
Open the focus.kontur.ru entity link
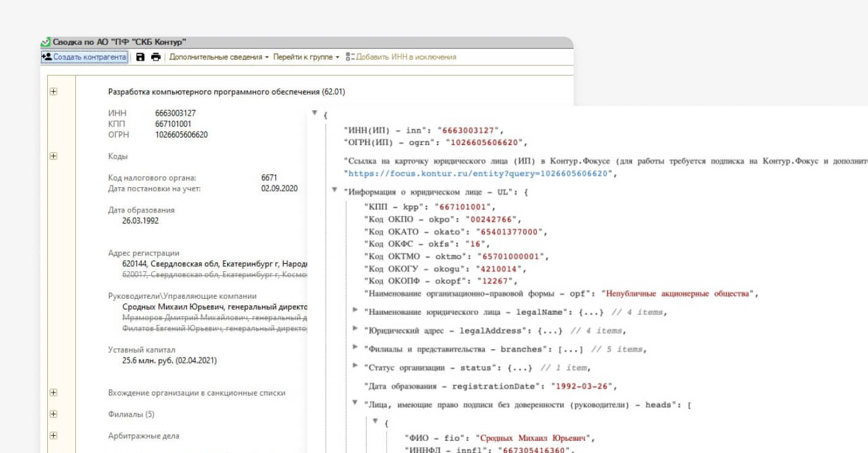tap(479, 174)
